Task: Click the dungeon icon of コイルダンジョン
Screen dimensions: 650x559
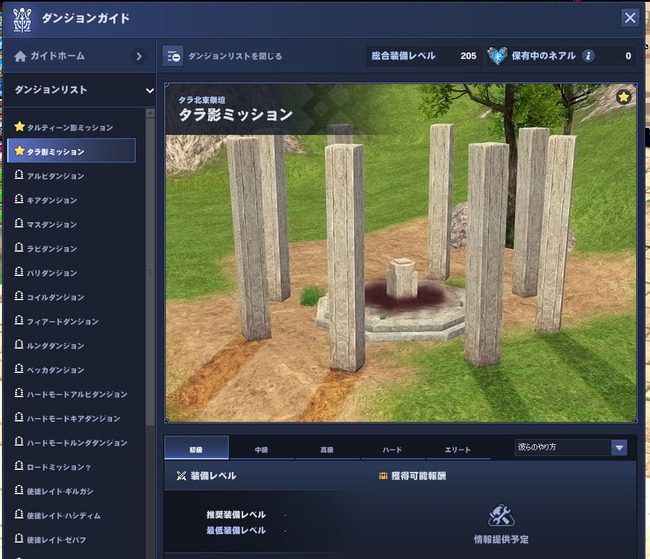Action: pyautogui.click(x=19, y=297)
